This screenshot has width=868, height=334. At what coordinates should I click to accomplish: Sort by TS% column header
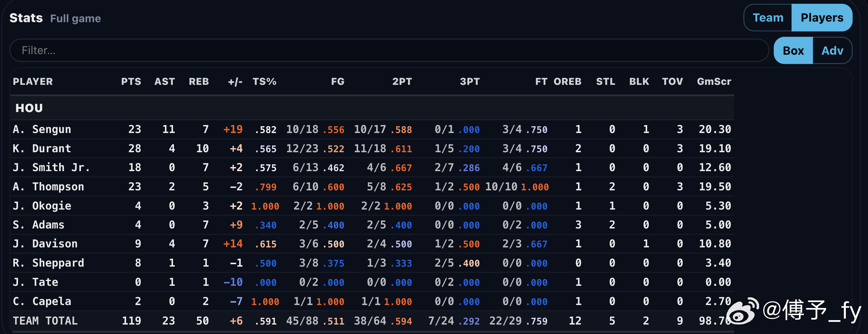(264, 81)
